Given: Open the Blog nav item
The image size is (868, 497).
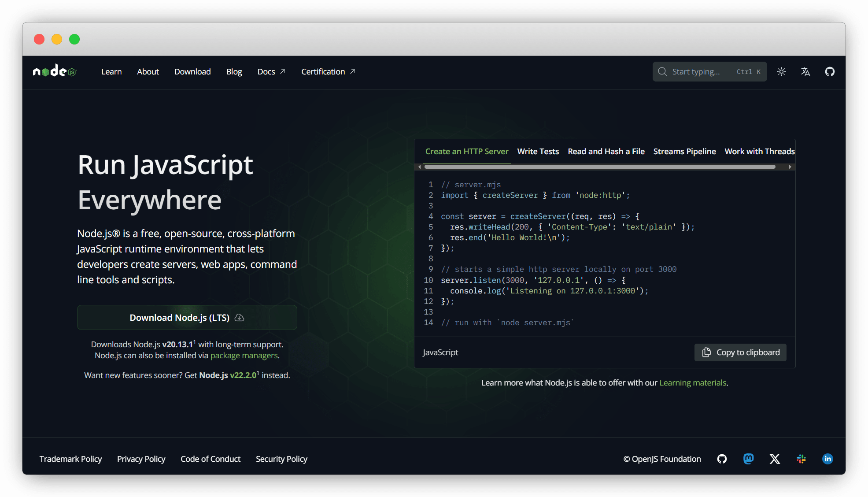Looking at the screenshot, I should coord(234,71).
